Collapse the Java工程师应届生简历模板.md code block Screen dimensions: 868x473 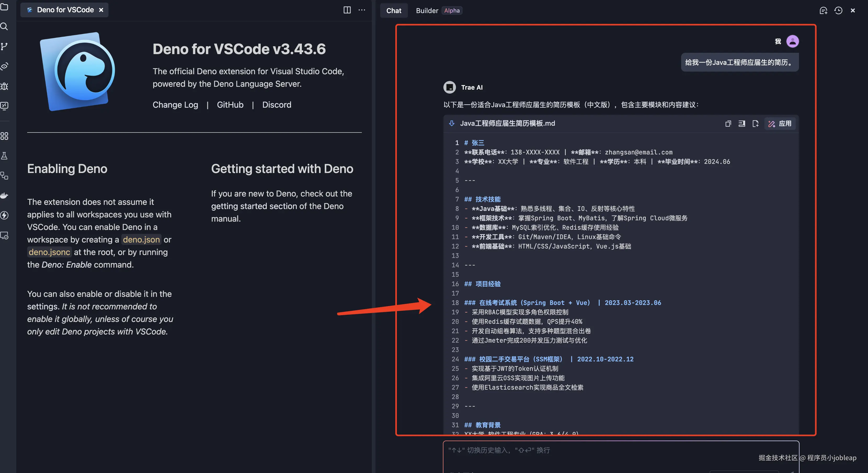point(452,123)
